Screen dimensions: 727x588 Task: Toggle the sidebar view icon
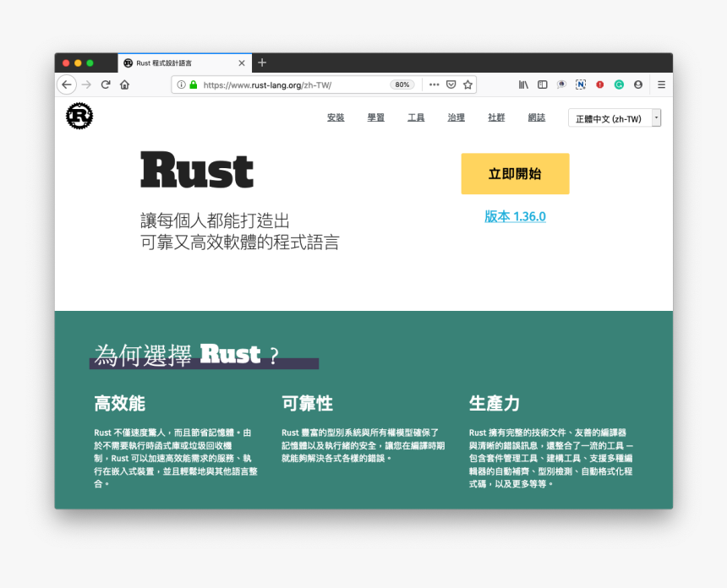[x=543, y=84]
